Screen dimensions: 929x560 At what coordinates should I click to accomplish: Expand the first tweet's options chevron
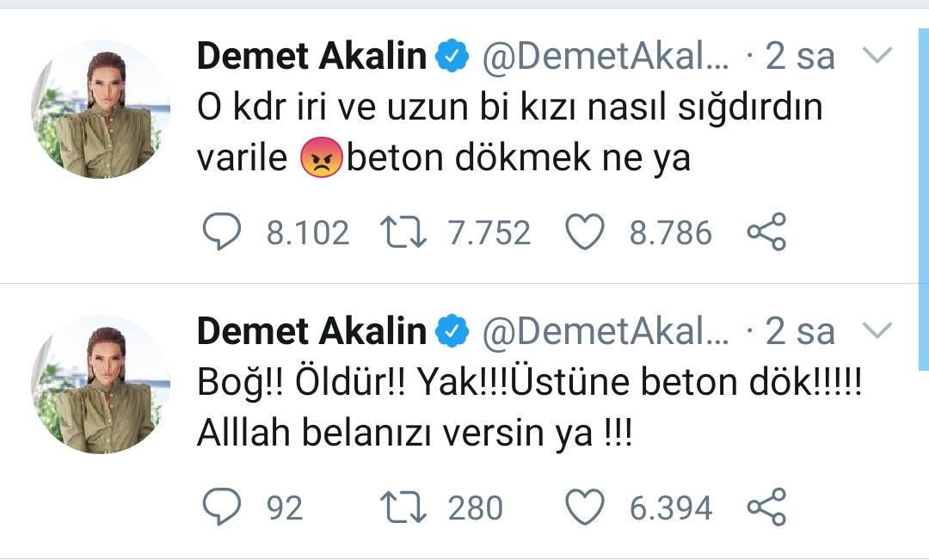[877, 57]
